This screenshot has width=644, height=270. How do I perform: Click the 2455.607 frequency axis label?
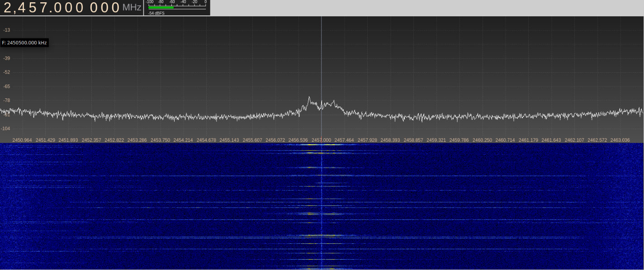252,140
